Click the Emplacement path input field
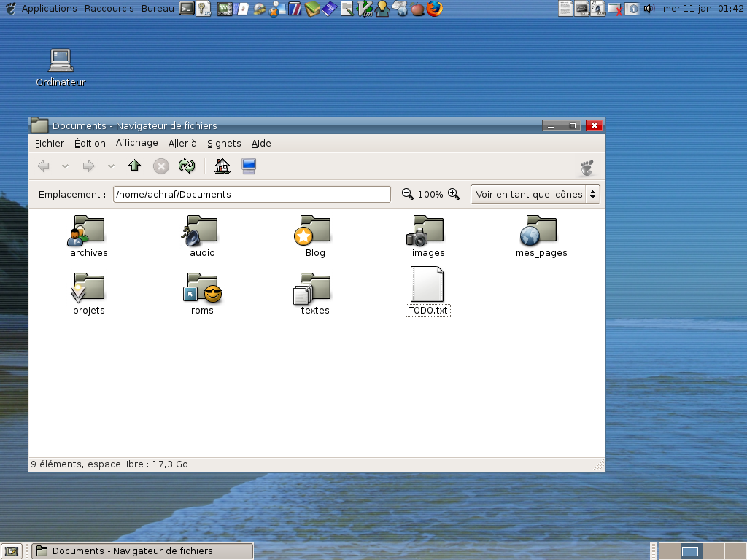The height and width of the screenshot is (560, 747). pyautogui.click(x=252, y=194)
